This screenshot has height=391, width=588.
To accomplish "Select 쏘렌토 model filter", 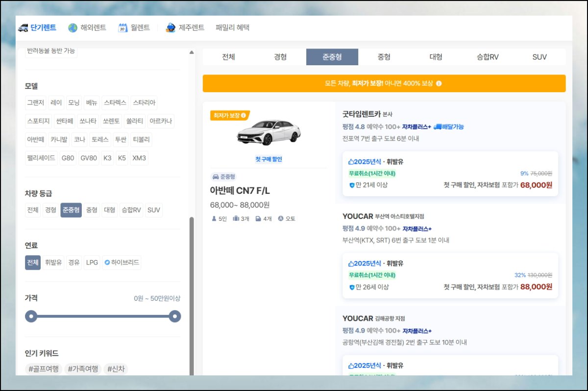I will pyautogui.click(x=111, y=121).
